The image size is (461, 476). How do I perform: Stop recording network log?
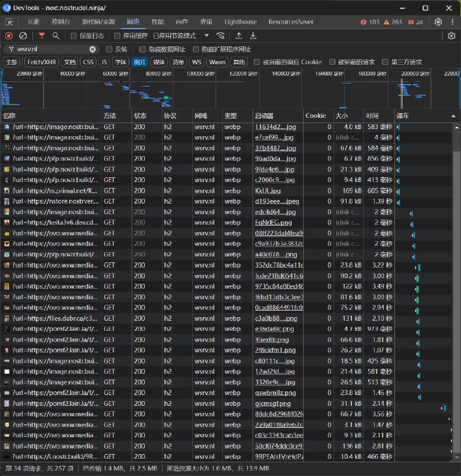(9, 36)
